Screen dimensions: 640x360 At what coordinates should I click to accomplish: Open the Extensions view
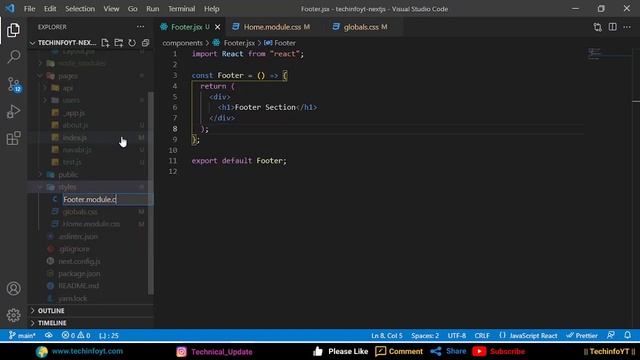[x=13, y=138]
